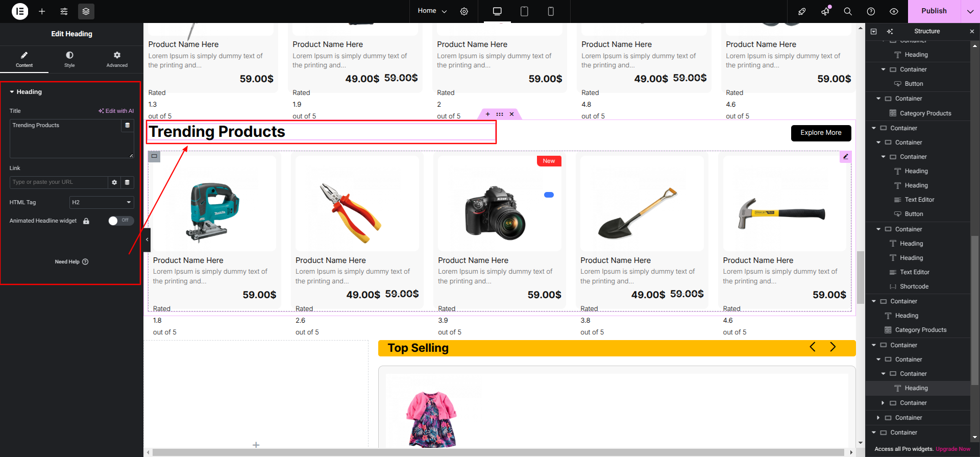Switch to the Advanced tab
This screenshot has height=457, width=980.
[x=117, y=59]
